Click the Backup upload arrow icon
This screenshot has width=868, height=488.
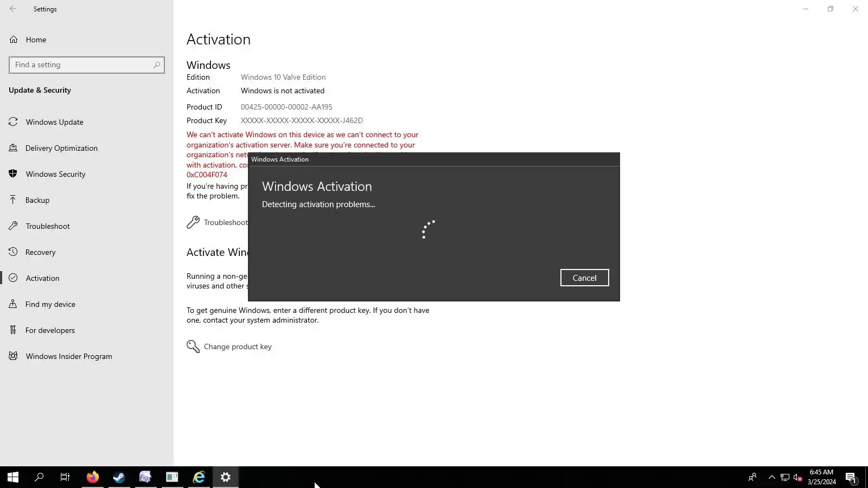click(13, 200)
